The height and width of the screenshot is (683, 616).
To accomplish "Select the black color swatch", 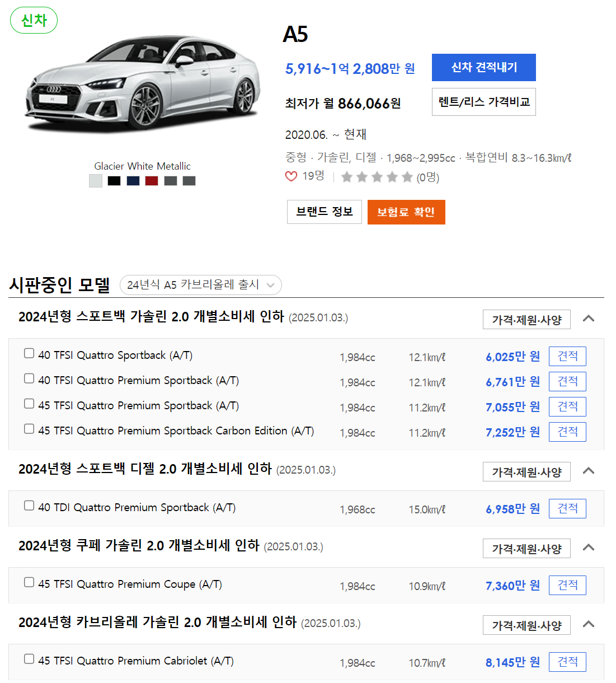I will tap(114, 181).
